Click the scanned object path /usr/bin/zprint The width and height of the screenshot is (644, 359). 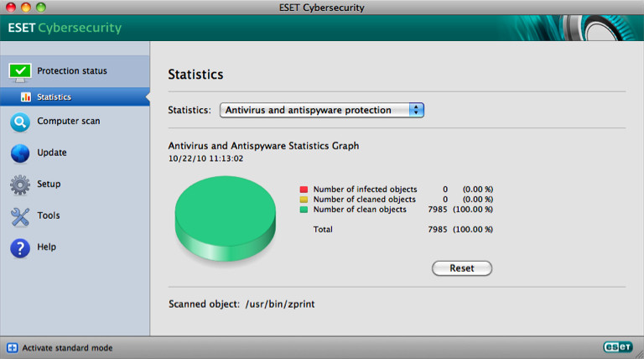point(280,304)
